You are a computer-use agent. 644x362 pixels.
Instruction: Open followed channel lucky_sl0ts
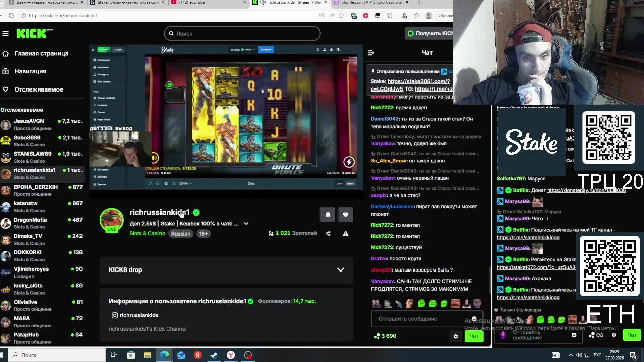(x=41, y=289)
